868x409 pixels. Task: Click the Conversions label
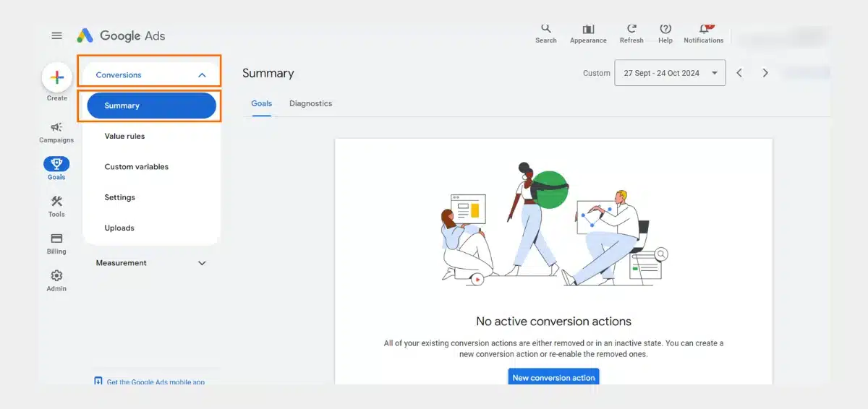pyautogui.click(x=119, y=75)
